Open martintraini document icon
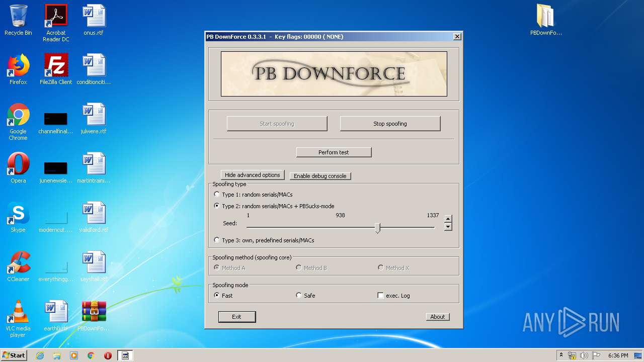 pyautogui.click(x=94, y=168)
